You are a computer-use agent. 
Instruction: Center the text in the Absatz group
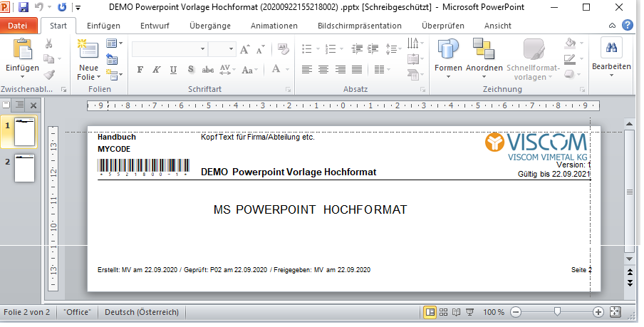(x=323, y=69)
